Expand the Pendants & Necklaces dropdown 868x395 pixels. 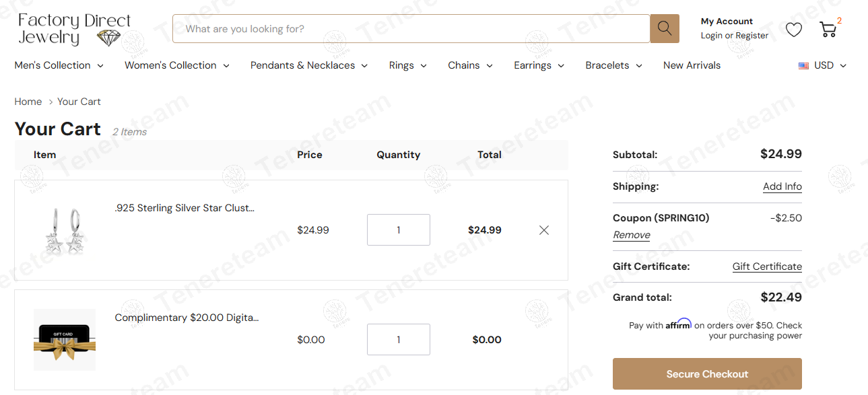[x=309, y=65]
